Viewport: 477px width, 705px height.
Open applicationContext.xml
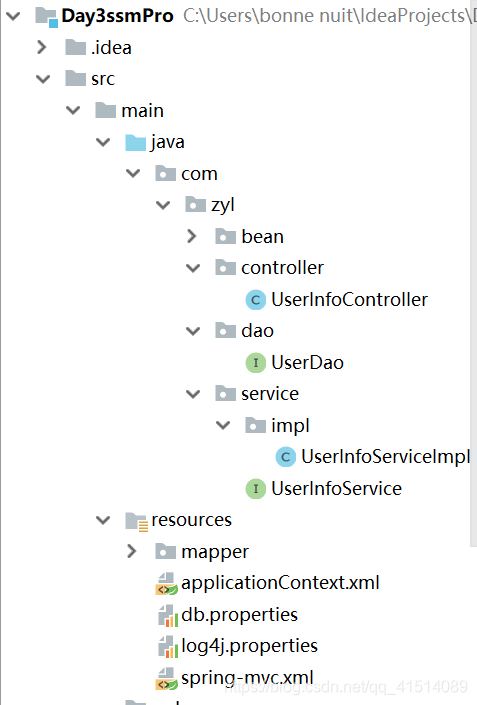click(x=281, y=583)
